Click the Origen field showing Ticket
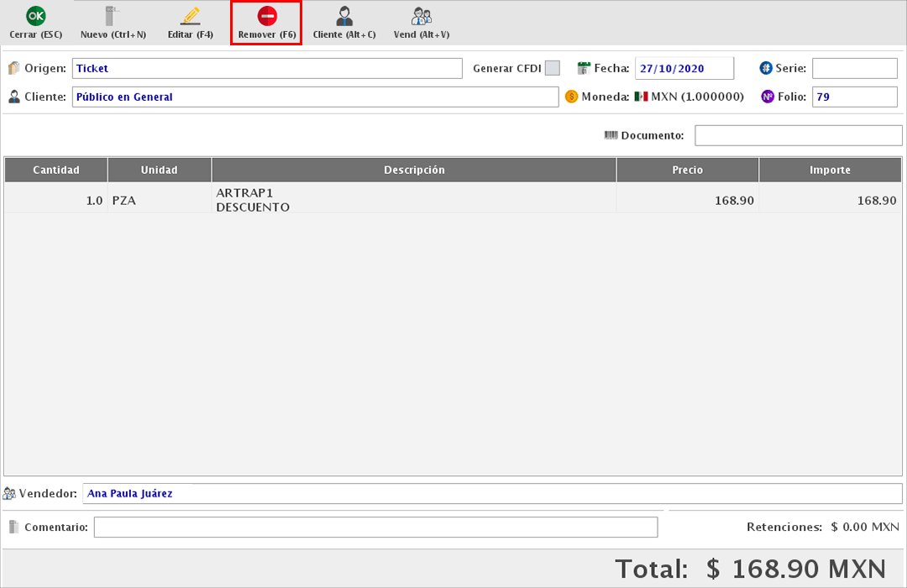The width and height of the screenshot is (907, 588). point(267,68)
